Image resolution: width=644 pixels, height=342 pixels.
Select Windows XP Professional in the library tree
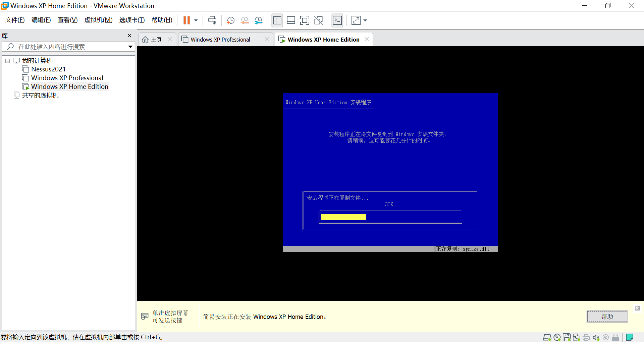click(x=67, y=78)
